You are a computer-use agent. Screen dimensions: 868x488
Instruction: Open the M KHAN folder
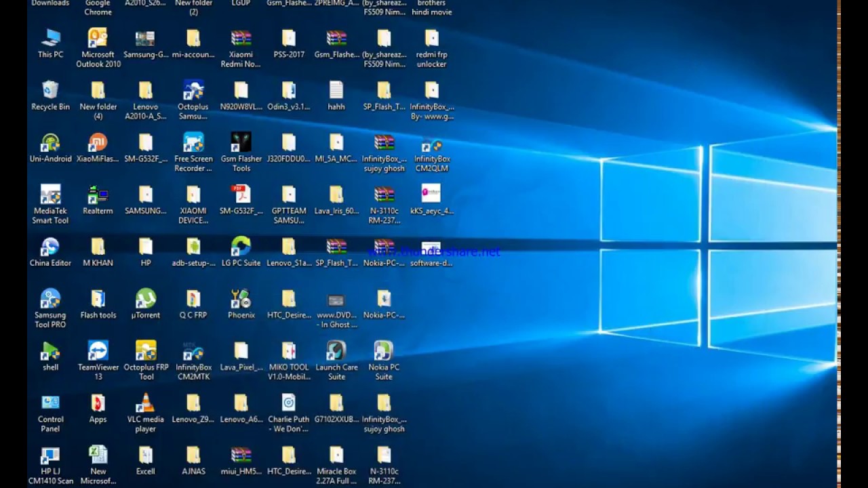click(x=98, y=252)
